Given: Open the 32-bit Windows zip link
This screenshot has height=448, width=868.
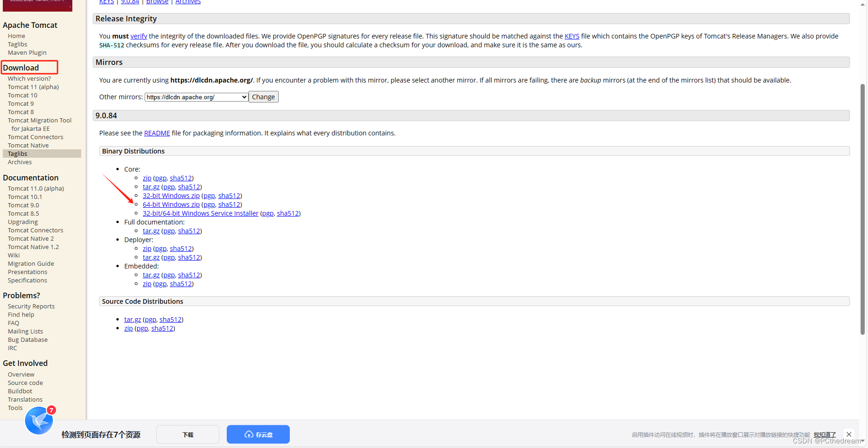Looking at the screenshot, I should pyautogui.click(x=171, y=196).
